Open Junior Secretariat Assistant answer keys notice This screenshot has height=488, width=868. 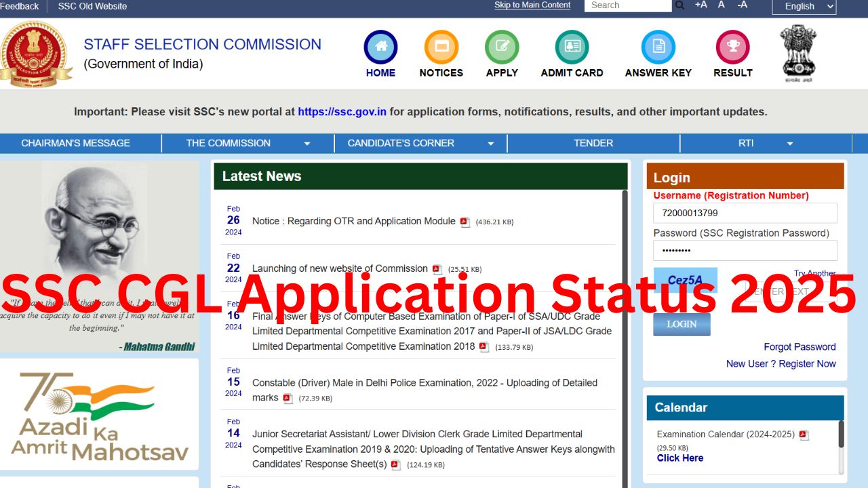(x=433, y=449)
